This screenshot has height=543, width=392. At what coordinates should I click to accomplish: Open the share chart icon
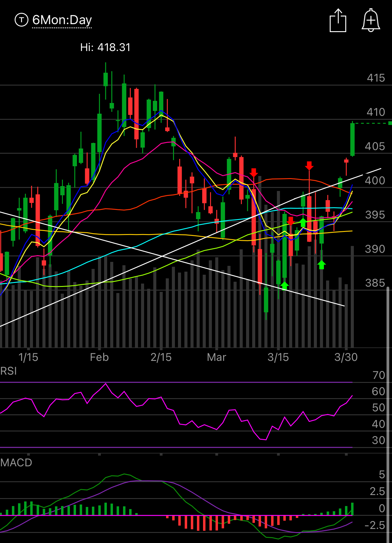338,20
